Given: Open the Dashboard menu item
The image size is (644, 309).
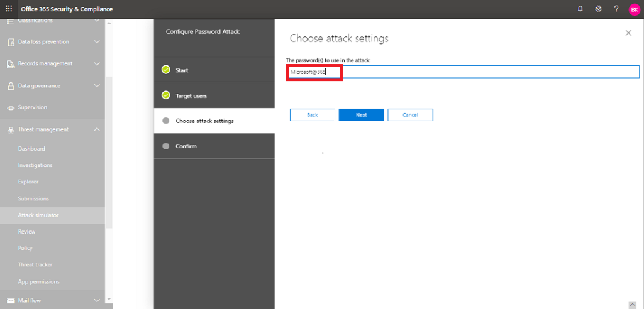Looking at the screenshot, I should [x=31, y=149].
